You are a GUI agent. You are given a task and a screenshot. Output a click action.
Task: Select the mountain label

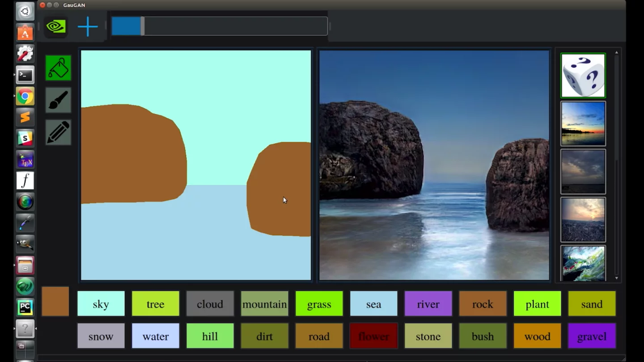(264, 304)
